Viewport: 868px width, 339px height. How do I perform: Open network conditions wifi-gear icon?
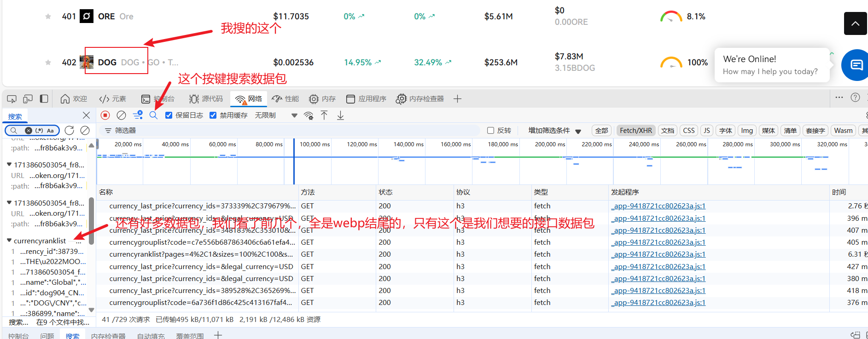tap(309, 115)
